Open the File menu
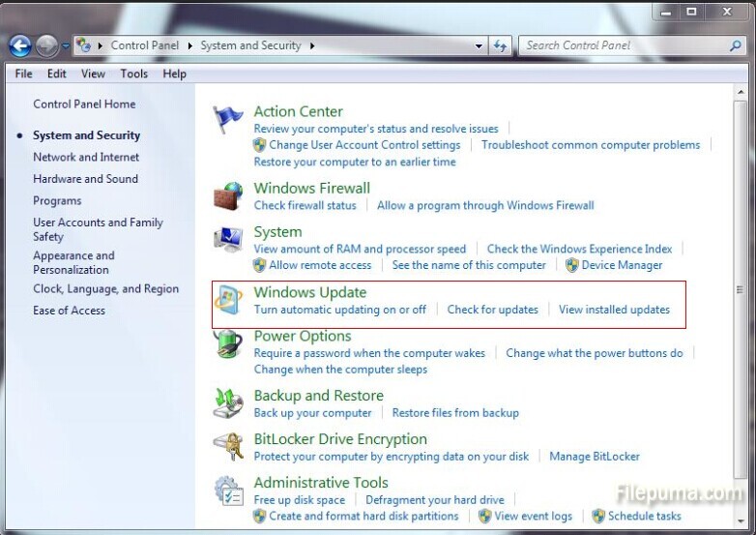 (x=23, y=74)
